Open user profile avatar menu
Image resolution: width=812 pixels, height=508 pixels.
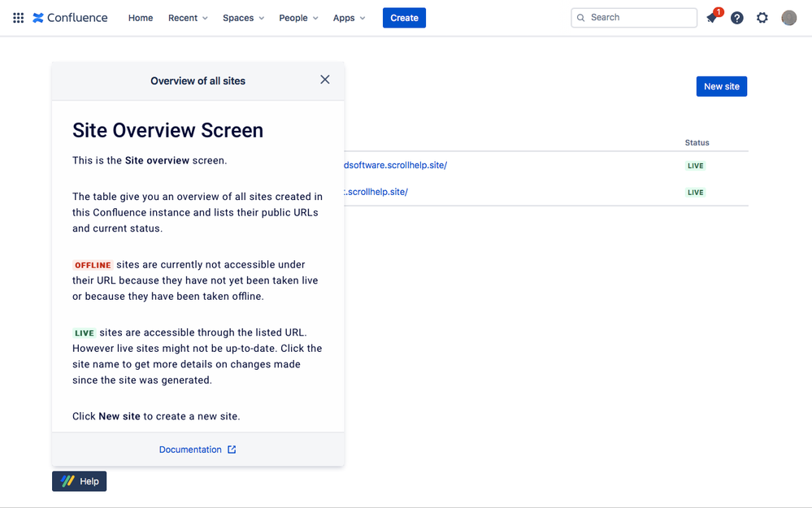pyautogui.click(x=788, y=18)
